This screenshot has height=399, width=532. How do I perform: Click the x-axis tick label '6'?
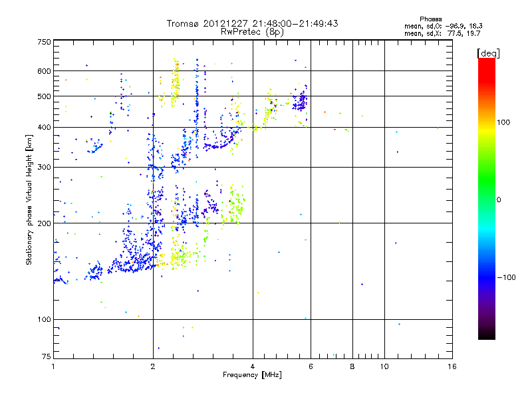tap(311, 366)
